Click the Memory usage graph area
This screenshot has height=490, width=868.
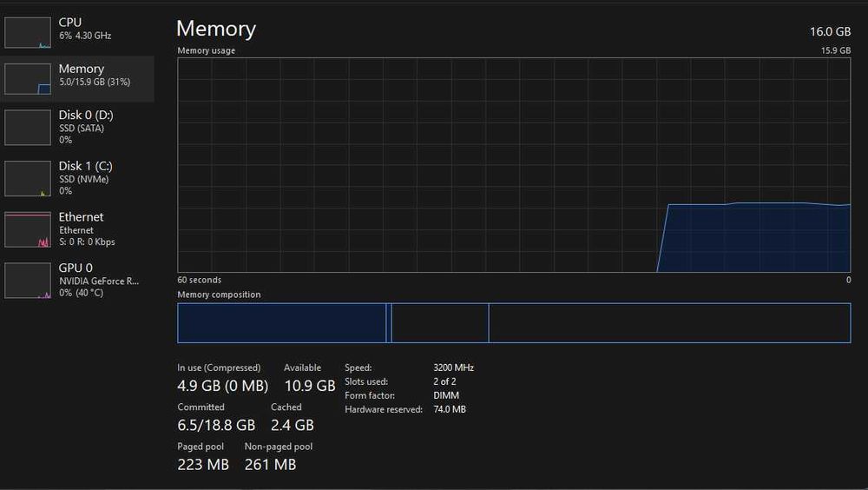point(514,165)
